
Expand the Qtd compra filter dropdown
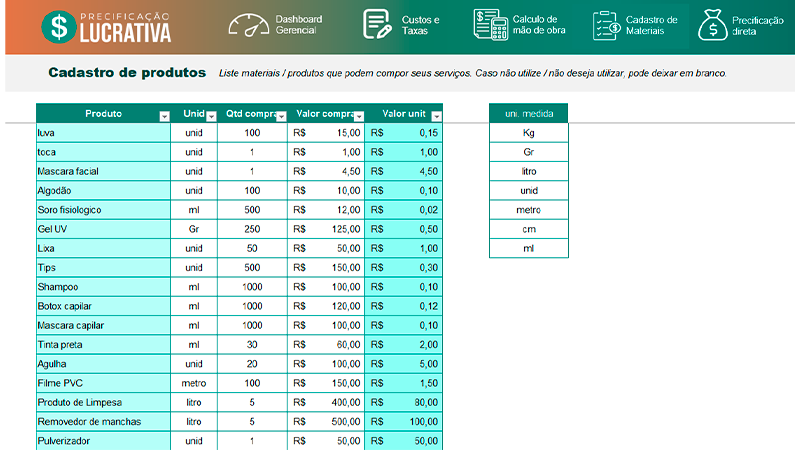pos(281,117)
